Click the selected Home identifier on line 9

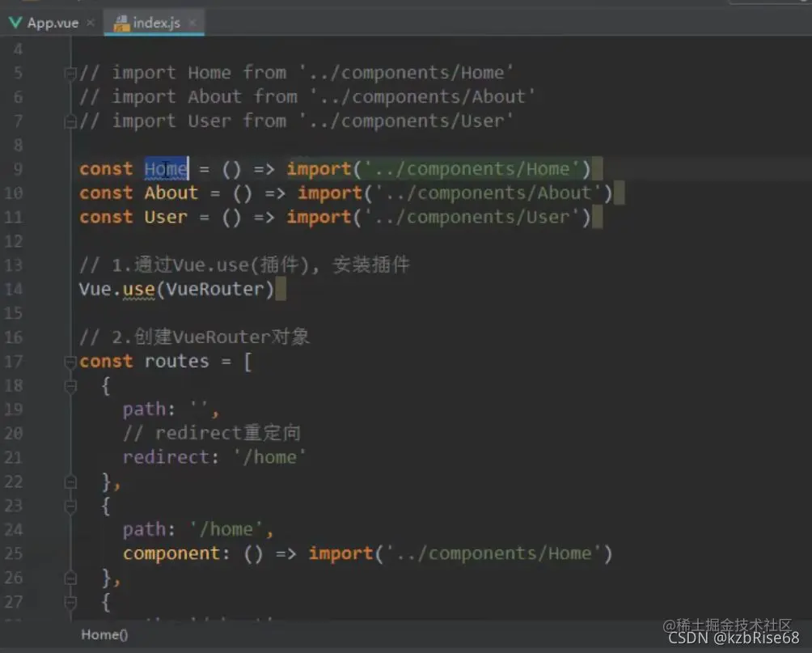tap(166, 169)
